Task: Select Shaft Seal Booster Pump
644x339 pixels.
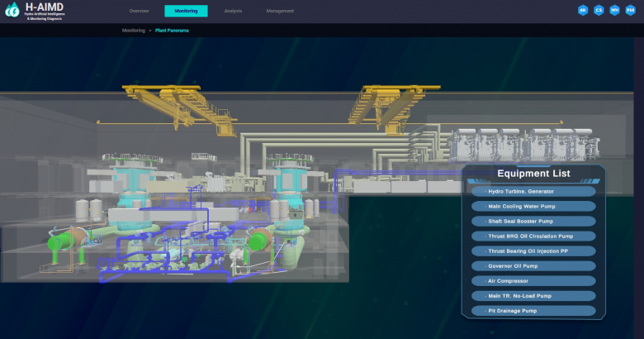Action: coord(534,222)
